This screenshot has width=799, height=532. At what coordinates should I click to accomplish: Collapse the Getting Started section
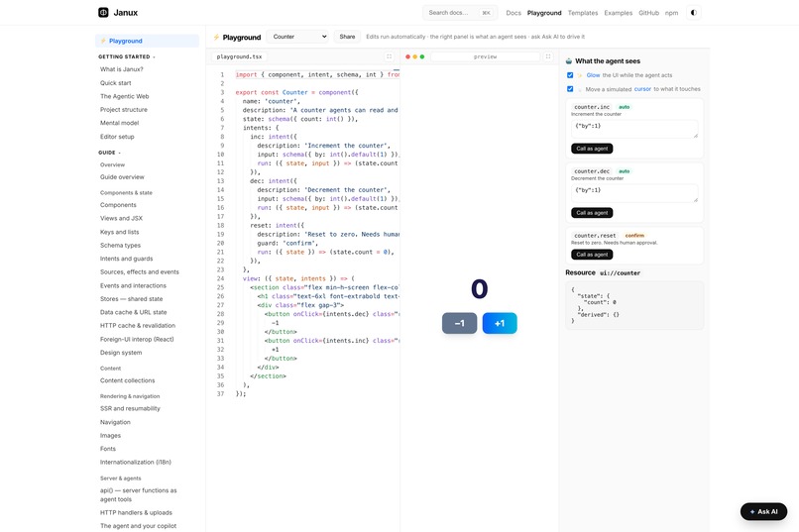click(126, 56)
